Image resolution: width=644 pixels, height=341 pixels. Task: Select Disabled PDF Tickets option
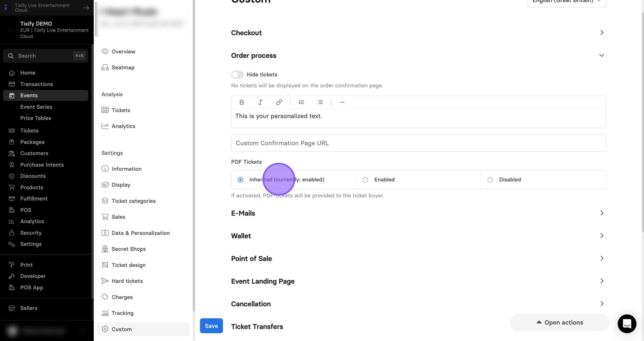coord(543,180)
